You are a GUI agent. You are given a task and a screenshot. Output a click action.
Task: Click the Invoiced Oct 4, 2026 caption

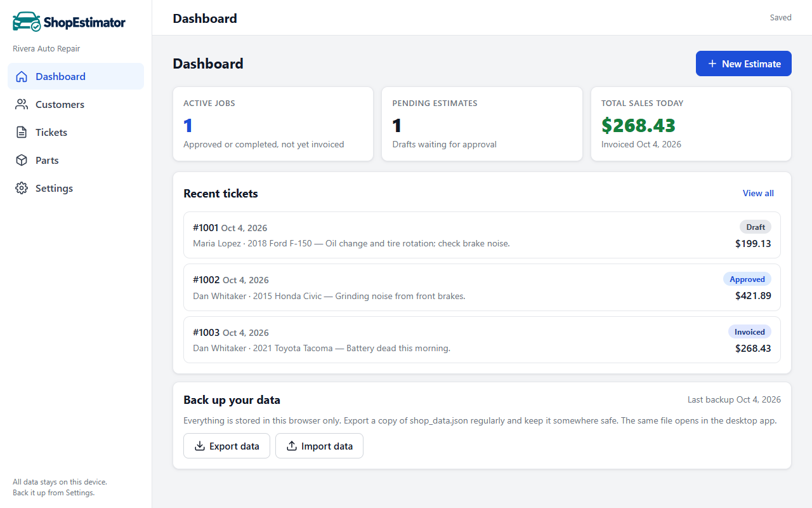coord(641,145)
